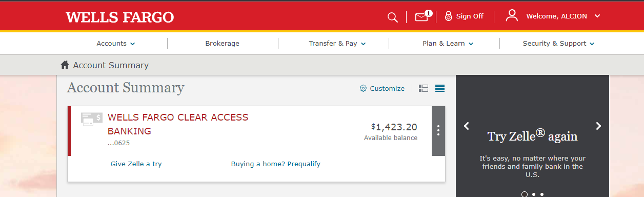644x197 pixels.
Task: Open account options three-dot menu
Action: coord(438,131)
